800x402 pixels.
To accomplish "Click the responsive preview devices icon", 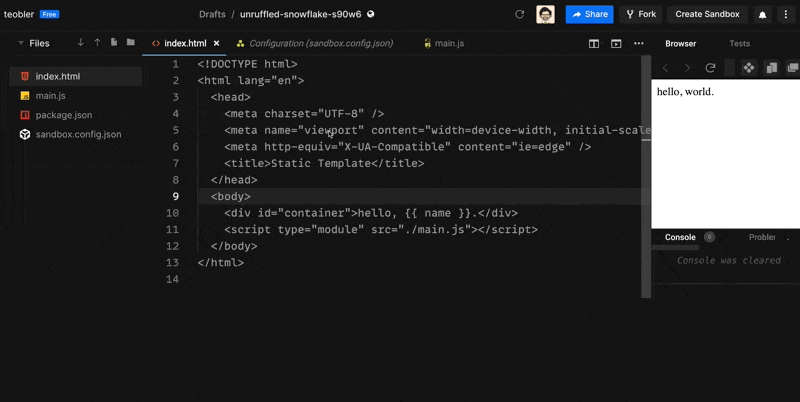I will point(771,67).
